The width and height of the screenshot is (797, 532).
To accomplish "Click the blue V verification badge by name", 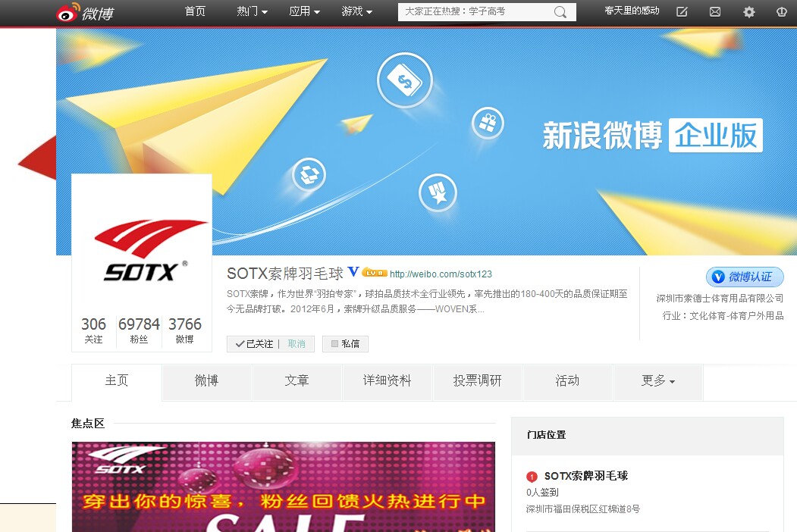I will (x=353, y=272).
